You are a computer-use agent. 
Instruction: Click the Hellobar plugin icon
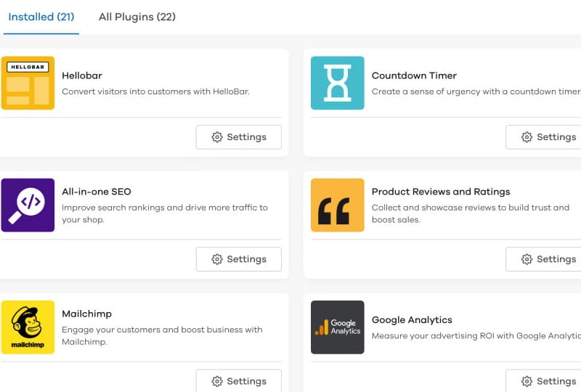click(x=28, y=83)
